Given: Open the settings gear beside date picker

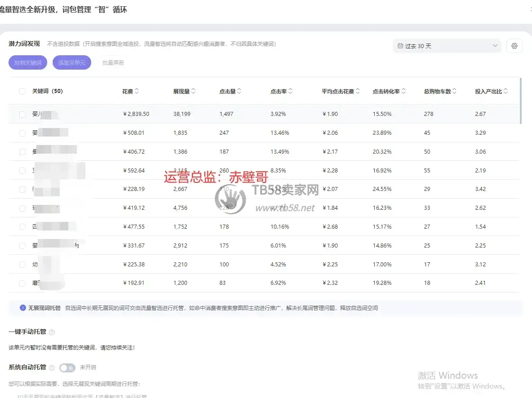Looking at the screenshot, I should point(514,46).
